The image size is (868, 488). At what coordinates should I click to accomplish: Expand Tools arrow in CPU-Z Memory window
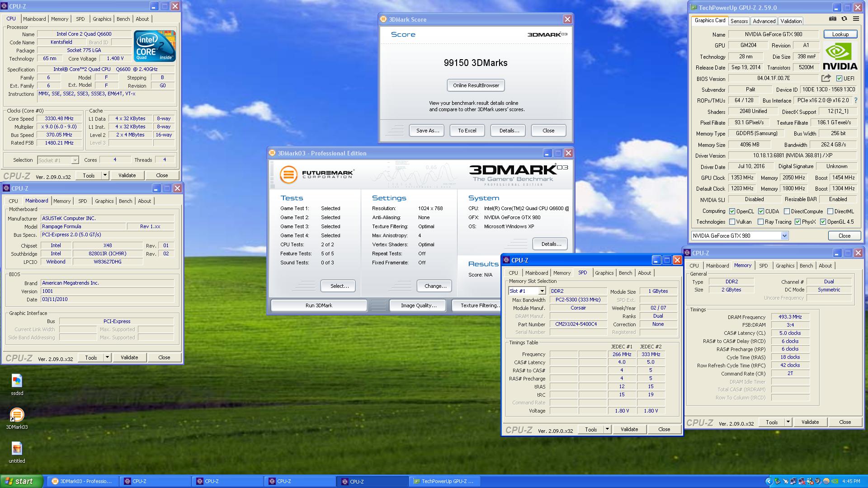[x=788, y=422]
